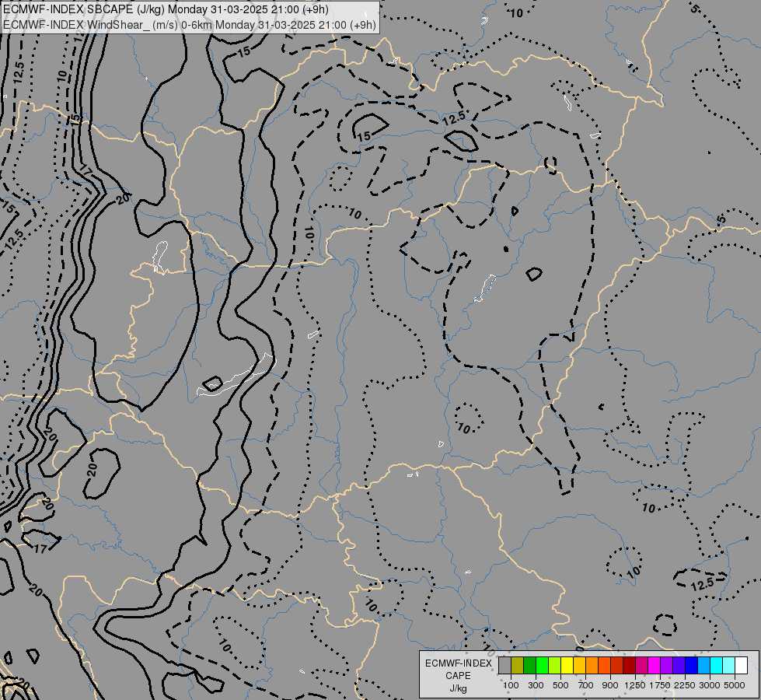Click the '1750' legend tick label
Screen dimensions: 761x700
pyautogui.click(x=660, y=685)
